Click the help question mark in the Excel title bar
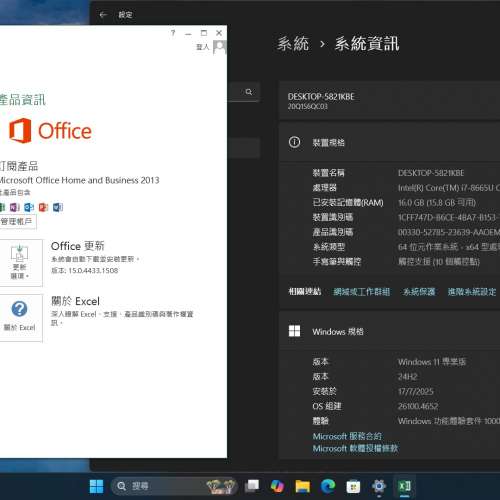Viewport: 500px width, 500px height. (173, 33)
